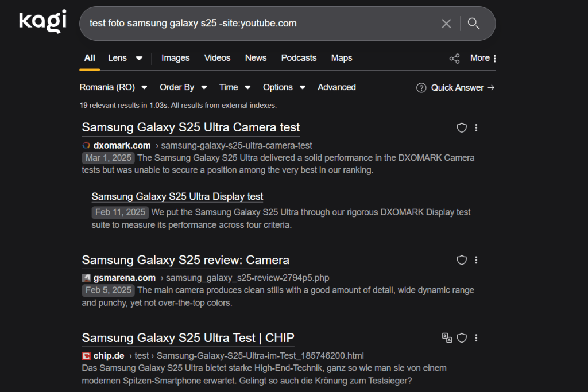Screen dimensions: 588x392
Task: Click dxomark.com favicon
Action: click(x=86, y=145)
